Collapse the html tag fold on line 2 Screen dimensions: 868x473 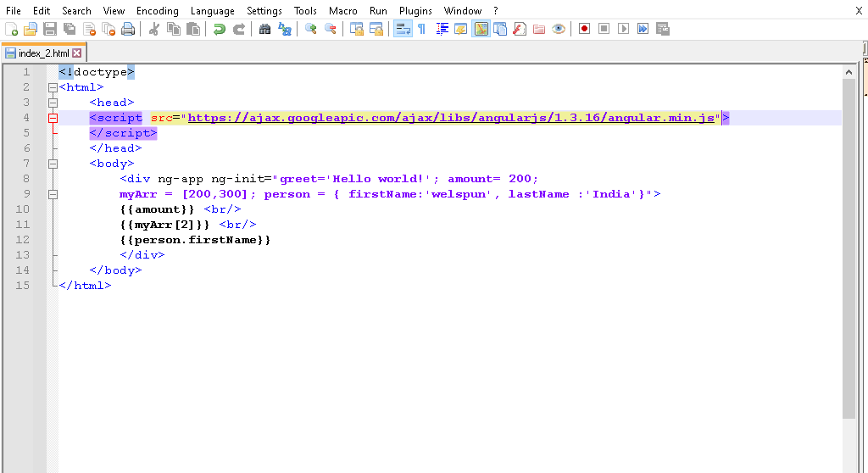click(x=53, y=87)
